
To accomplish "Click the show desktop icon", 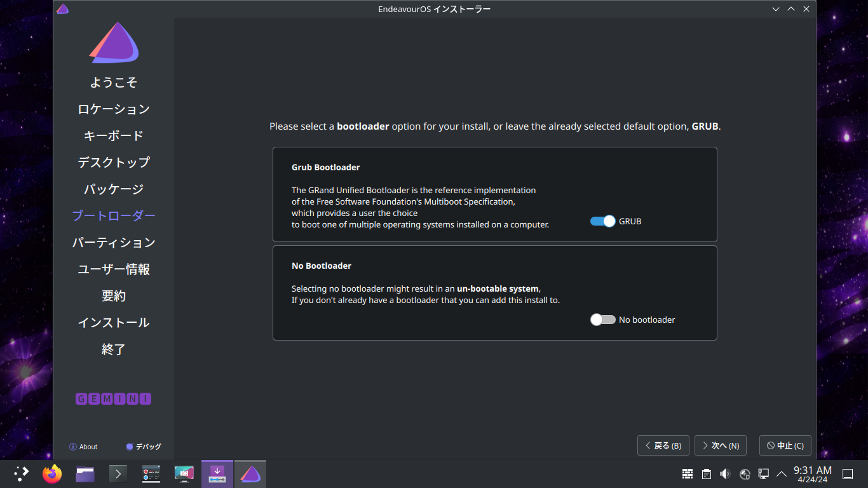I will pyautogui.click(x=848, y=474).
